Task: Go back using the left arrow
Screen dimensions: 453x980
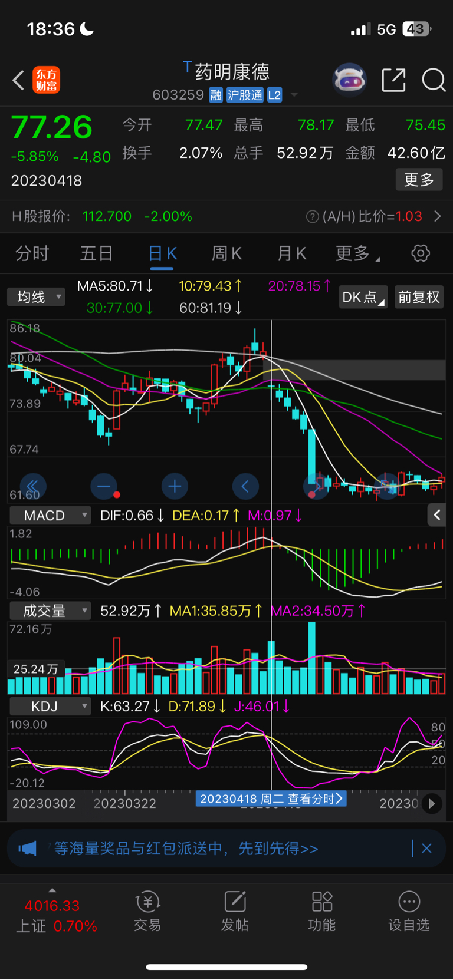Action: click(18, 80)
